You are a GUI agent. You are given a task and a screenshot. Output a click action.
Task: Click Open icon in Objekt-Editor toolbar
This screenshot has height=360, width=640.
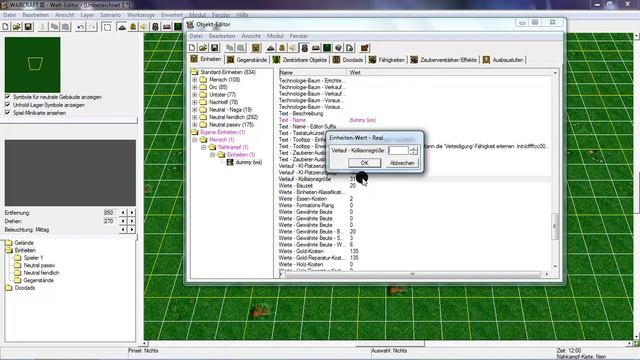(203, 48)
